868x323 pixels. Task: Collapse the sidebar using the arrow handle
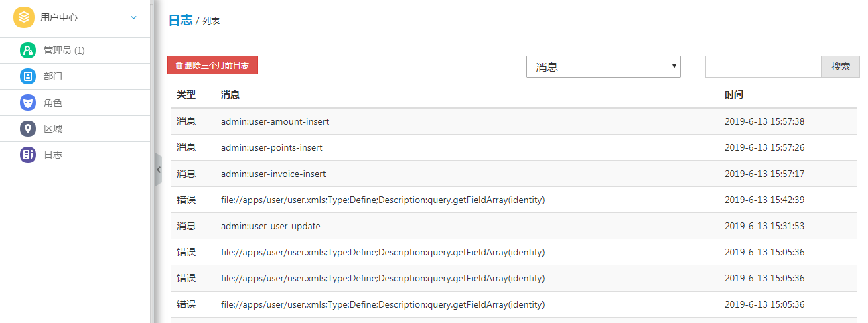point(159,170)
